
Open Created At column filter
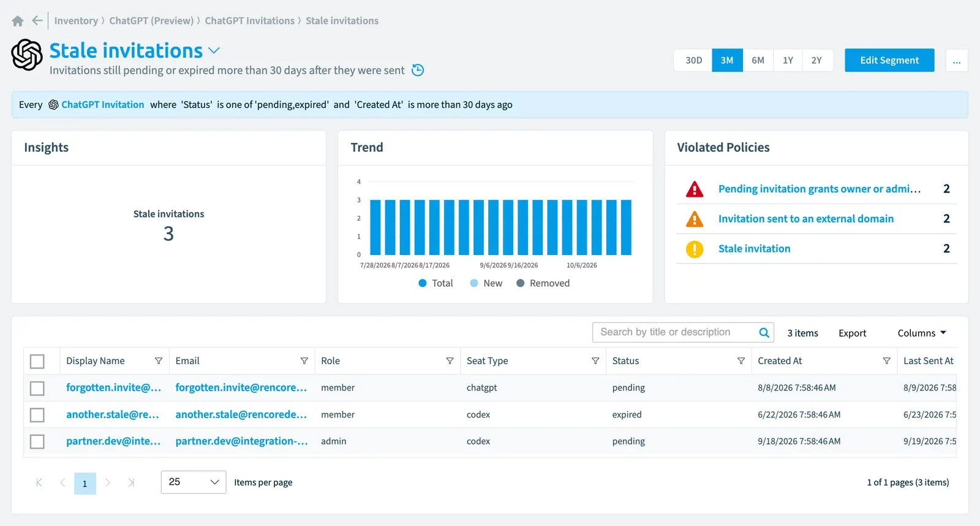coord(887,361)
